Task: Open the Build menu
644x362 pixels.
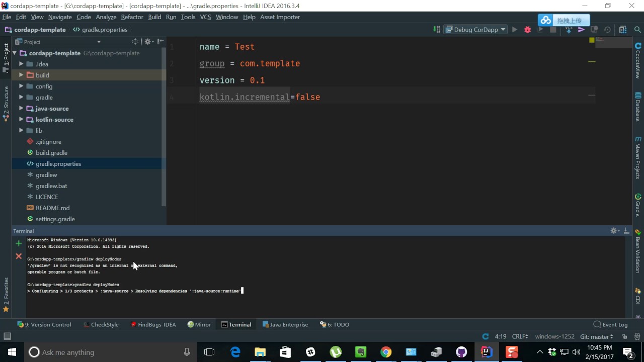Action: tap(154, 17)
